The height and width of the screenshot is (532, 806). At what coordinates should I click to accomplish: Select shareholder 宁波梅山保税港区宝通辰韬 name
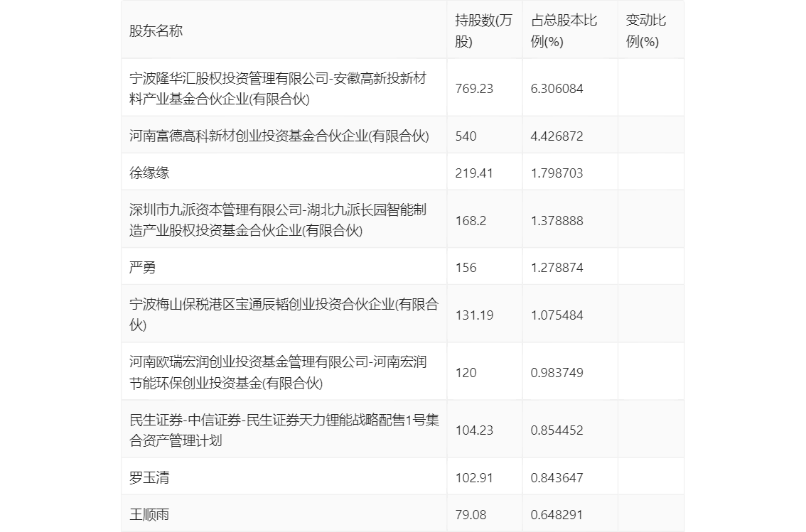(x=284, y=314)
